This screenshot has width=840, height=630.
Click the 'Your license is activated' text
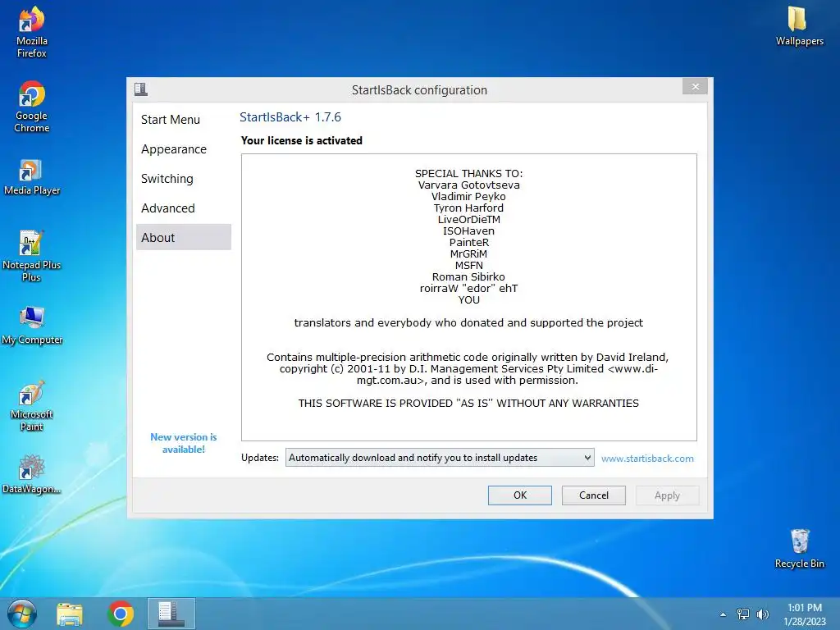click(302, 140)
